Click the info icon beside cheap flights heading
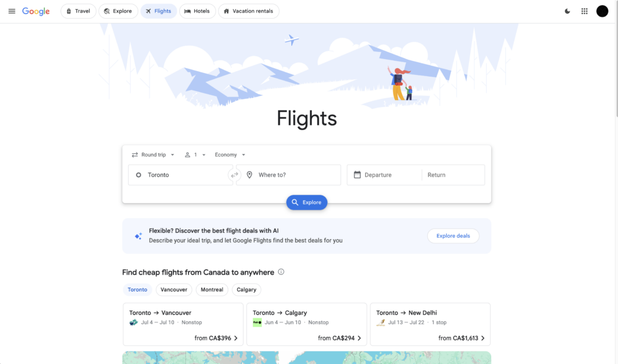 pos(281,272)
